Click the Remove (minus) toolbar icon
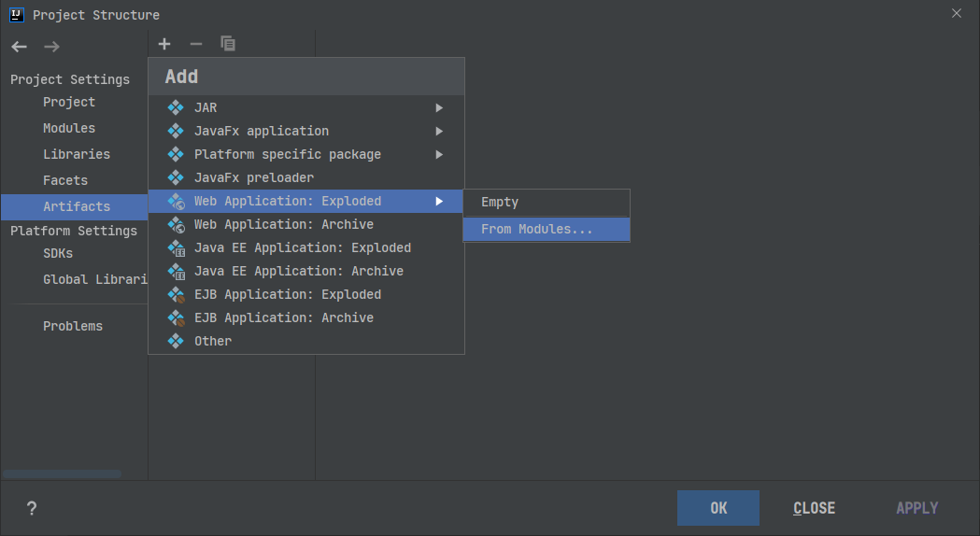 tap(196, 44)
